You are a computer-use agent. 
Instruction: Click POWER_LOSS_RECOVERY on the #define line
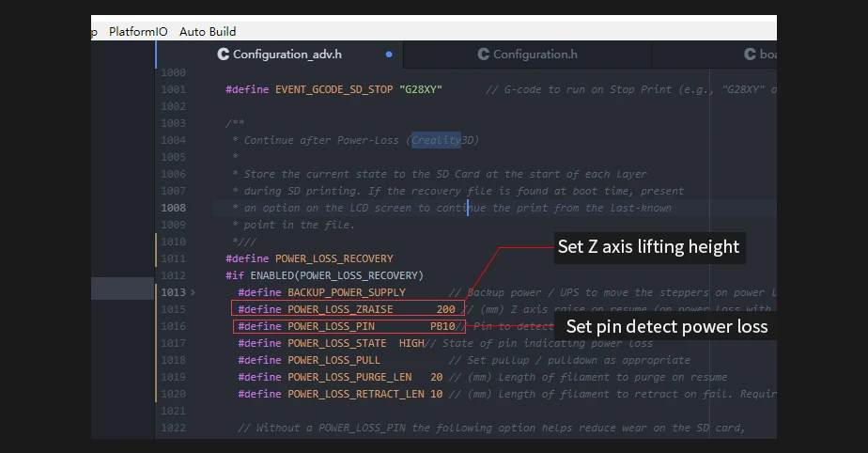click(333, 258)
